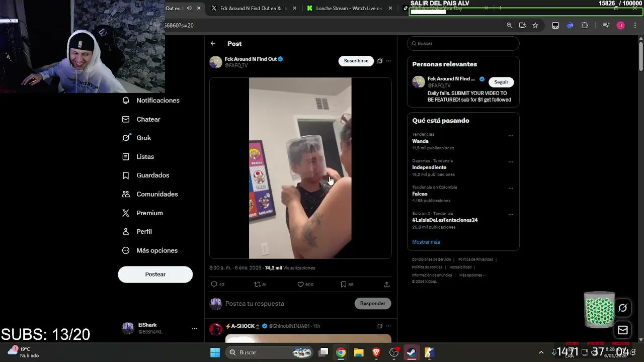The width and height of the screenshot is (644, 362).
Task: Click the zoom magnifier in address bar
Action: [x=509, y=26]
